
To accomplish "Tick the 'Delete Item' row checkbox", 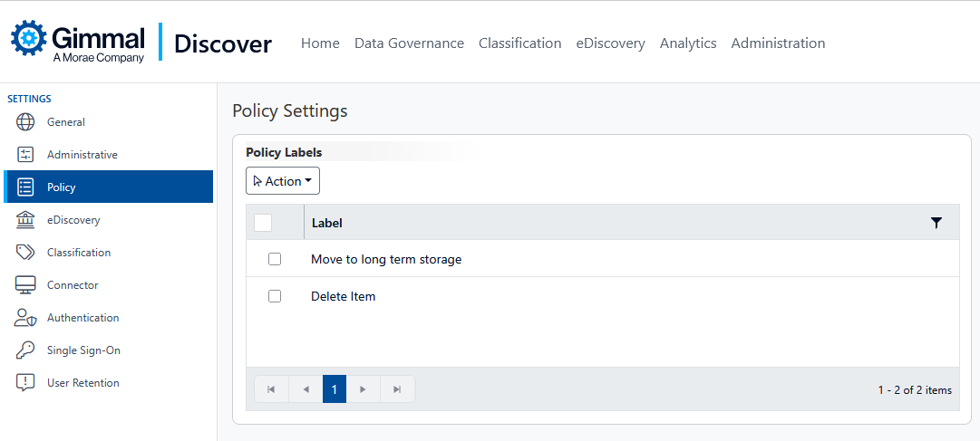I will (275, 296).
